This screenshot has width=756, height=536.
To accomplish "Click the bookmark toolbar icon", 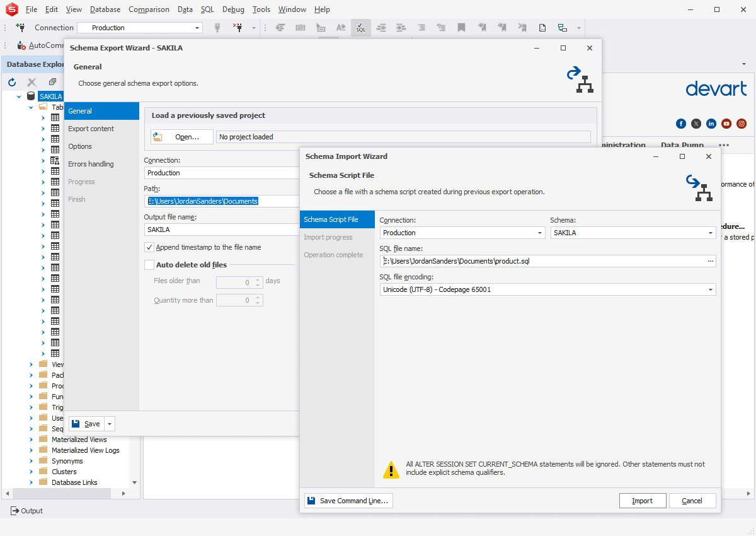I will (x=462, y=28).
